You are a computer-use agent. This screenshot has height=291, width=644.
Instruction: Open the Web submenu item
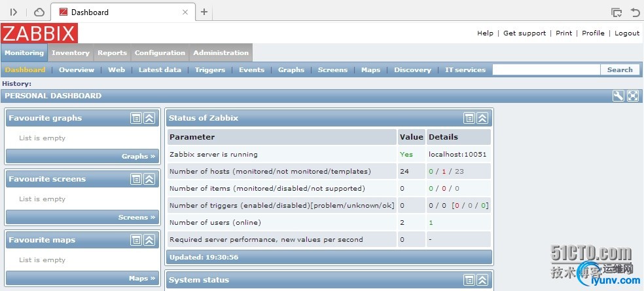point(116,70)
